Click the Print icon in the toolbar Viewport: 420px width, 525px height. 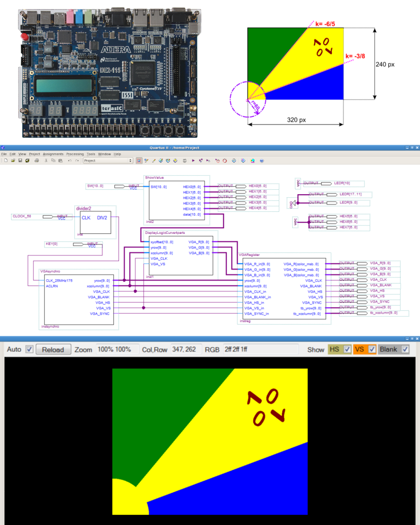click(x=36, y=160)
